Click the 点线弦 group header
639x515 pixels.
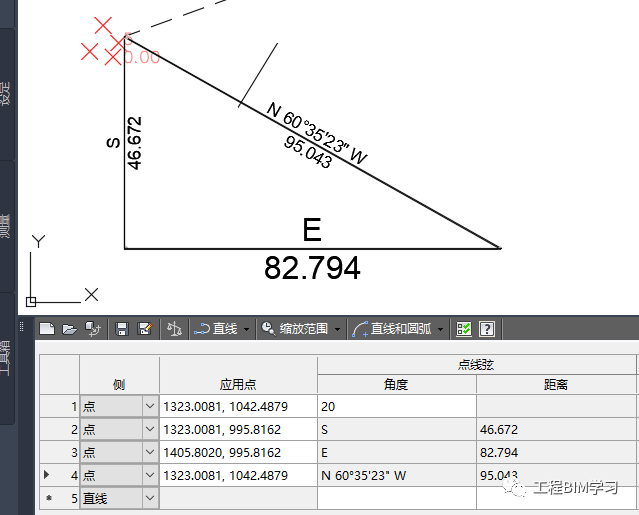pos(476,365)
